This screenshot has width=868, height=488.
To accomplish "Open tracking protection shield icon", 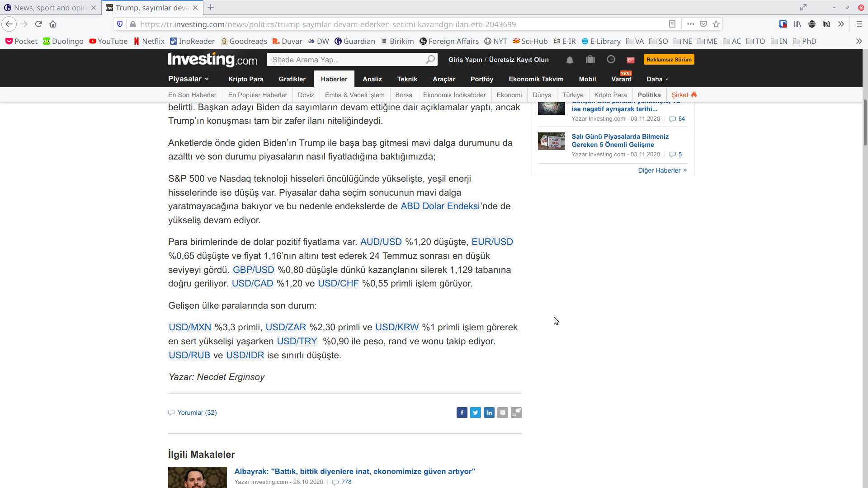I will (120, 24).
